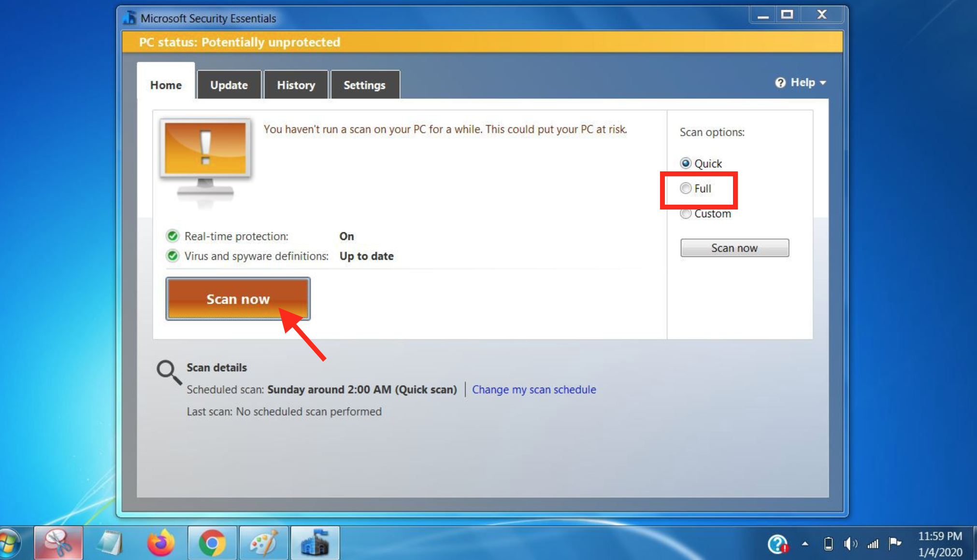The width and height of the screenshot is (977, 560).
Task: Select the Full scan option
Action: pos(686,188)
